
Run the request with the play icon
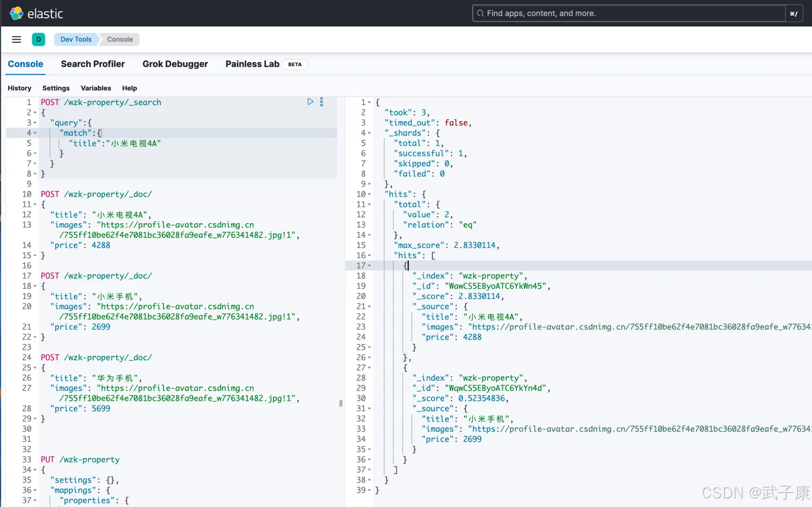(x=310, y=102)
